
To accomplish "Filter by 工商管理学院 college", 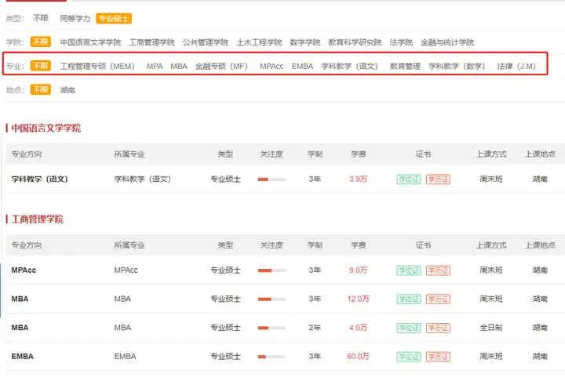I will point(151,42).
